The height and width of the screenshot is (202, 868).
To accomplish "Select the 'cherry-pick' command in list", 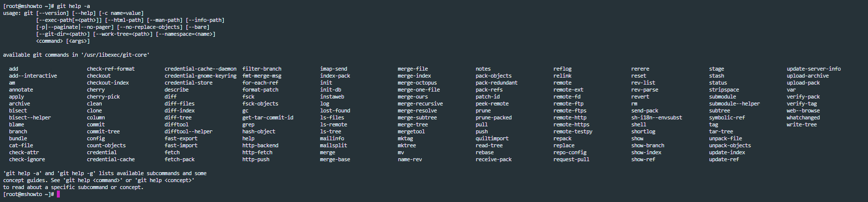I will click(x=103, y=97).
